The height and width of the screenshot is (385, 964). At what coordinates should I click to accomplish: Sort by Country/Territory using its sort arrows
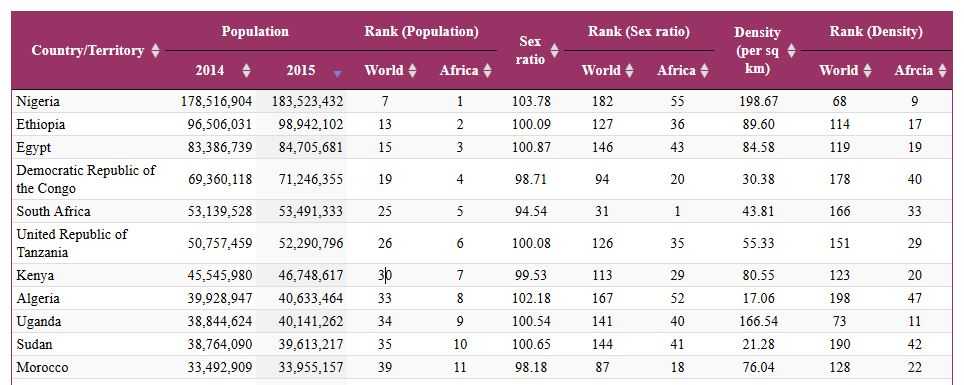pos(155,50)
